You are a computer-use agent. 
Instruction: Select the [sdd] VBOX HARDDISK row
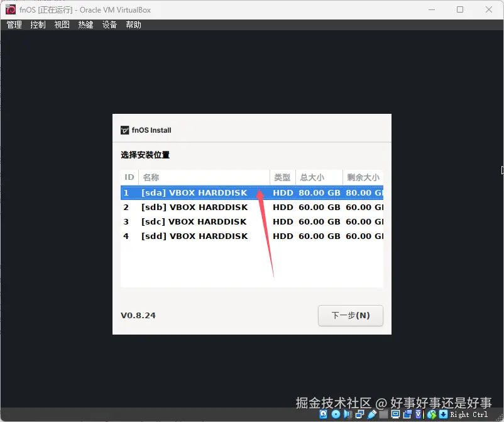251,236
